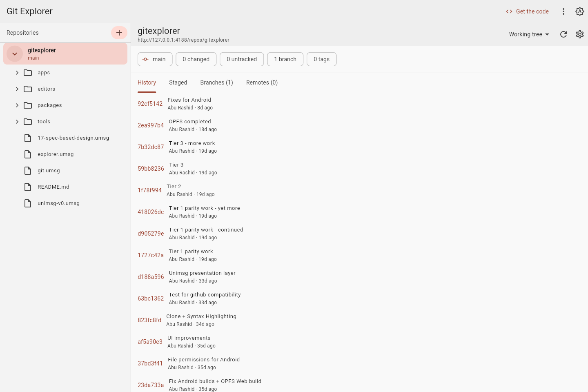Click commit message "Clone + Syntax Highlighting"
Viewport: 588px width, 392px height.
point(201,316)
